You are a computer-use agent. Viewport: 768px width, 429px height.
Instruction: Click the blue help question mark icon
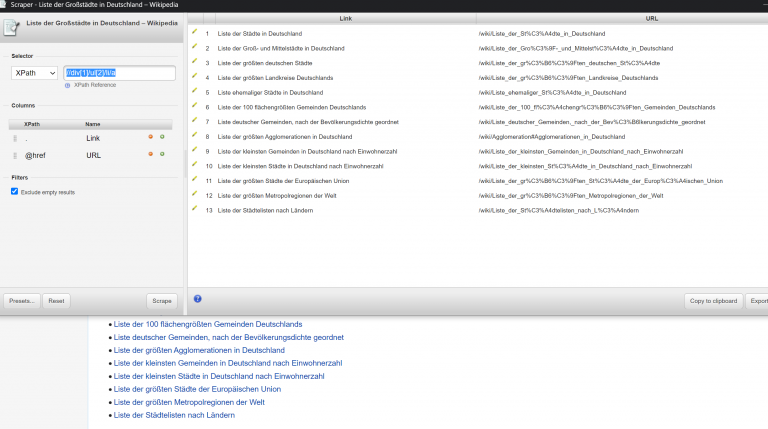[x=197, y=299]
